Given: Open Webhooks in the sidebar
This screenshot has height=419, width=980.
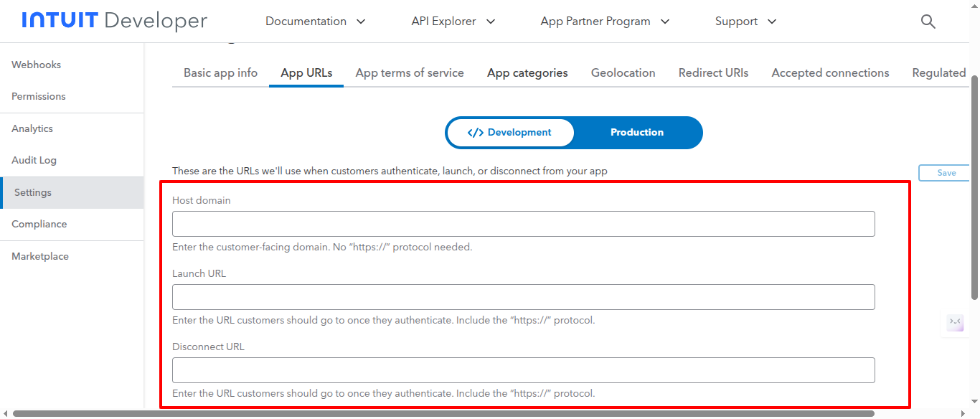Looking at the screenshot, I should click(36, 65).
